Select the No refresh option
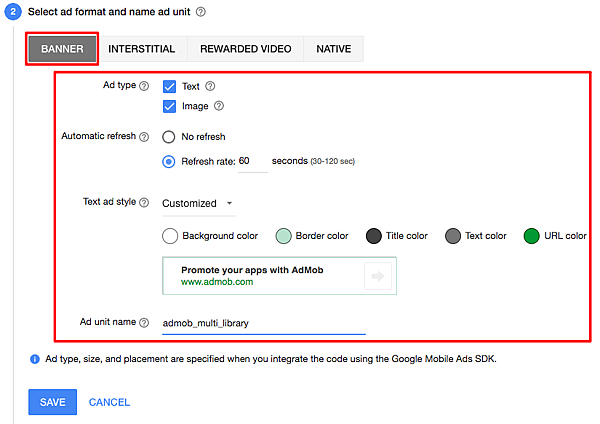 point(169,137)
